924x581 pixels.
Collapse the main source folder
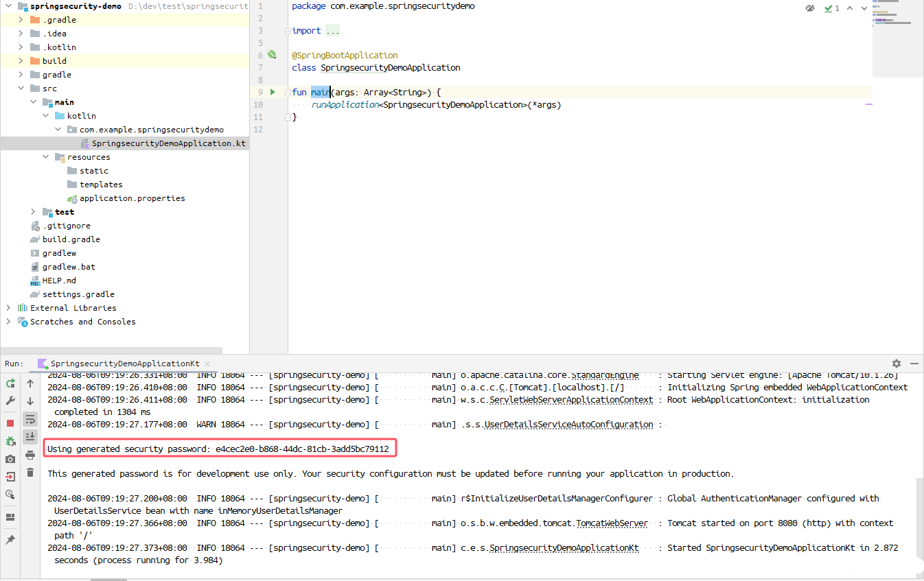click(x=33, y=102)
